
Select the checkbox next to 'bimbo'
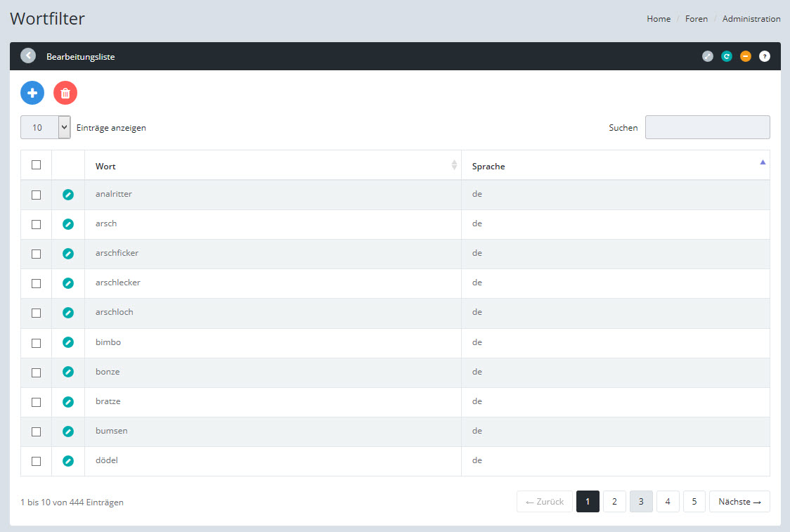[37, 343]
